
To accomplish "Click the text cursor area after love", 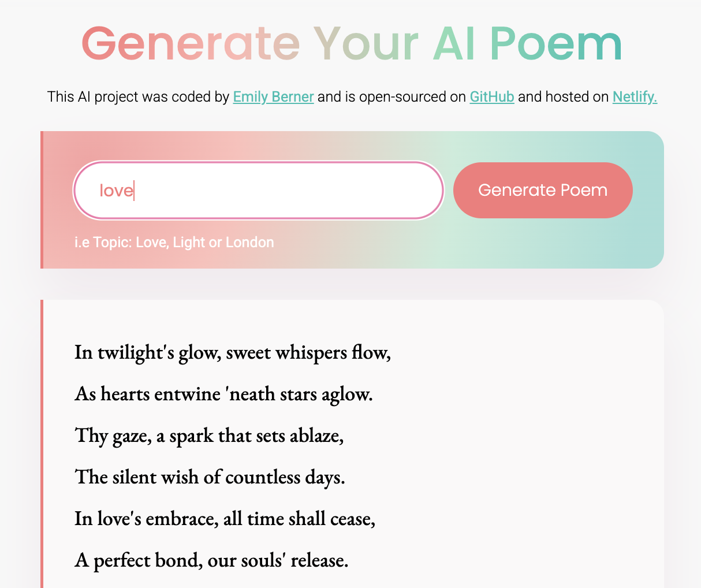I will tap(134, 190).
